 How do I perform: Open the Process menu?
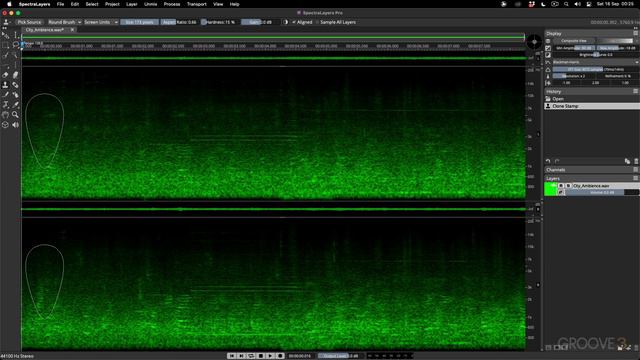click(172, 4)
